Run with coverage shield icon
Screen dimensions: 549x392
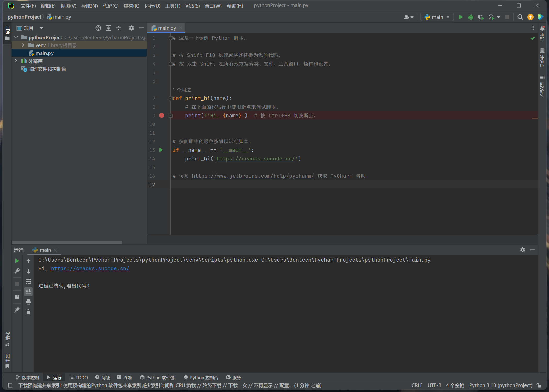pos(481,17)
